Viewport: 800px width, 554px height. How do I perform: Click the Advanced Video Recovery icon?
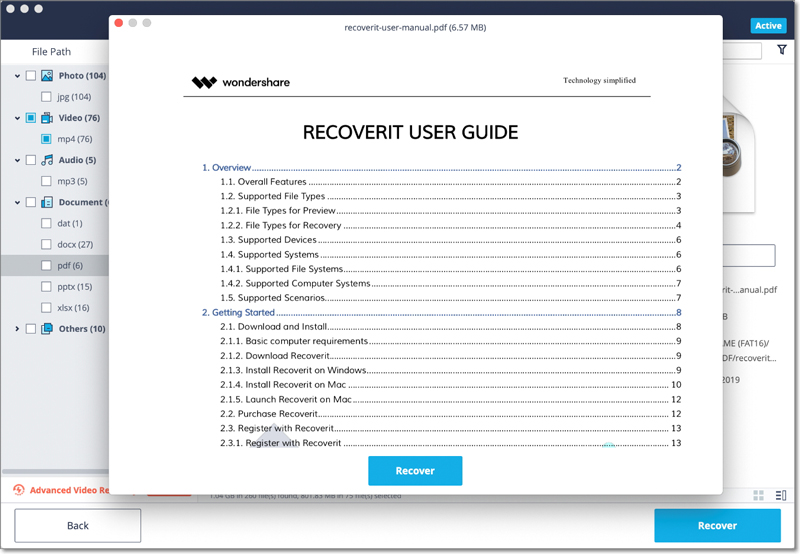(x=19, y=490)
